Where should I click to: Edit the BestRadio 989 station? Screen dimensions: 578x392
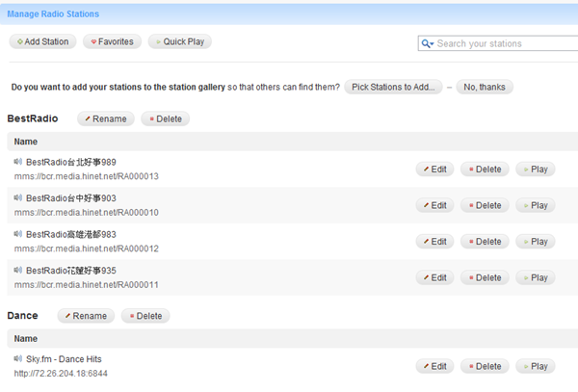[x=435, y=170]
